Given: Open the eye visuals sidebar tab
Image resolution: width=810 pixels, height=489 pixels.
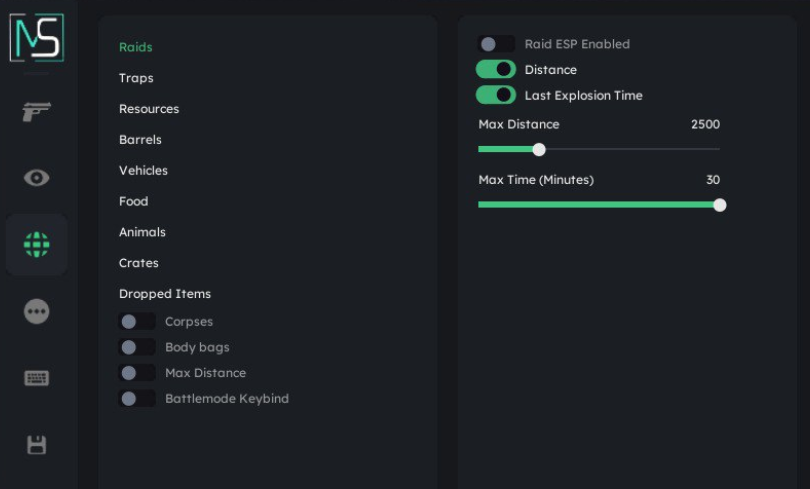Looking at the screenshot, I should click(x=37, y=178).
